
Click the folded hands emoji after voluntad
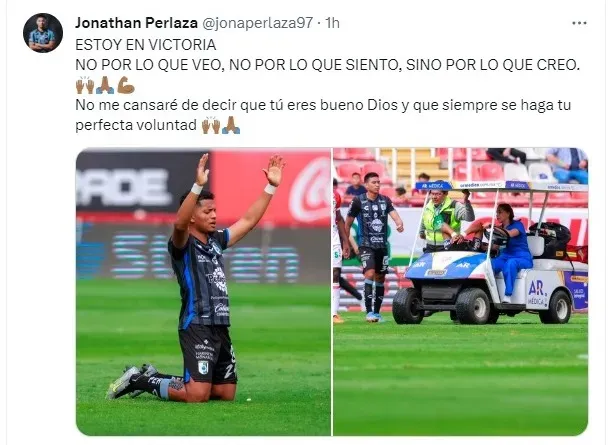(231, 125)
